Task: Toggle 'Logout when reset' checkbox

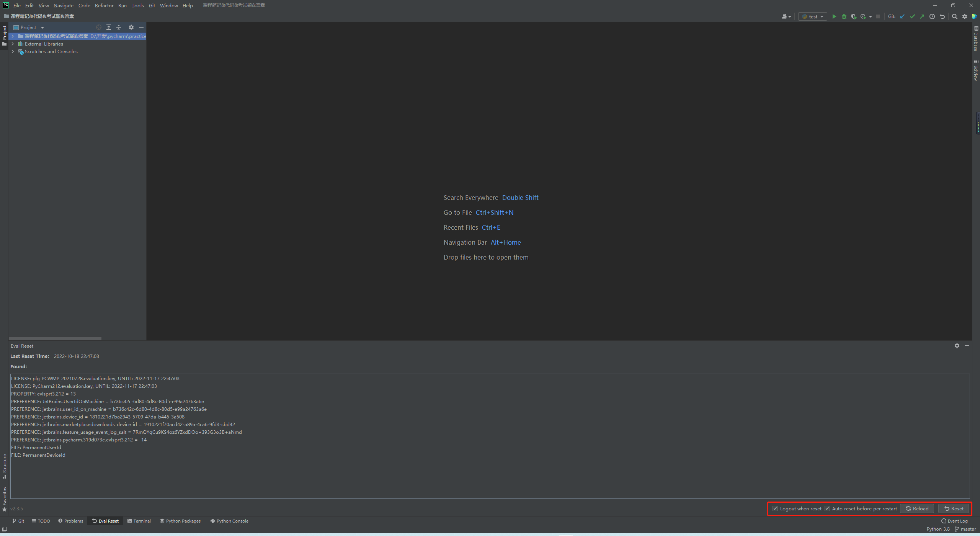Action: coord(776,508)
